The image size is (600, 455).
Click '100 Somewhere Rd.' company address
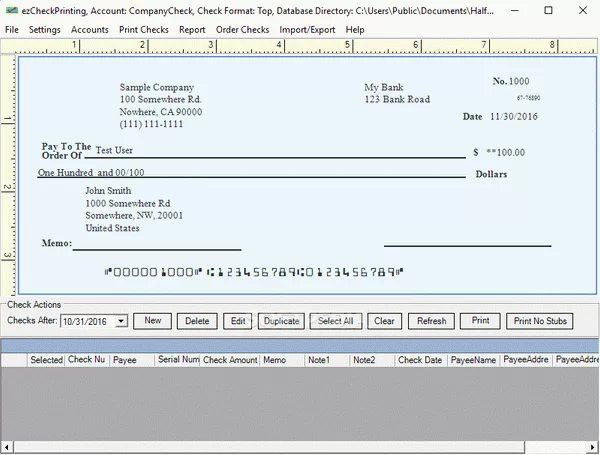(160, 99)
